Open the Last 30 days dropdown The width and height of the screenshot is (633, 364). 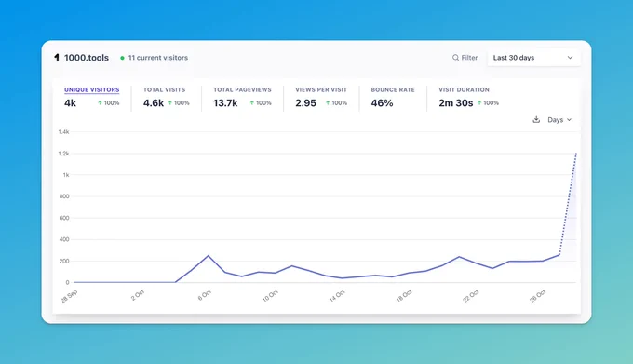(533, 58)
